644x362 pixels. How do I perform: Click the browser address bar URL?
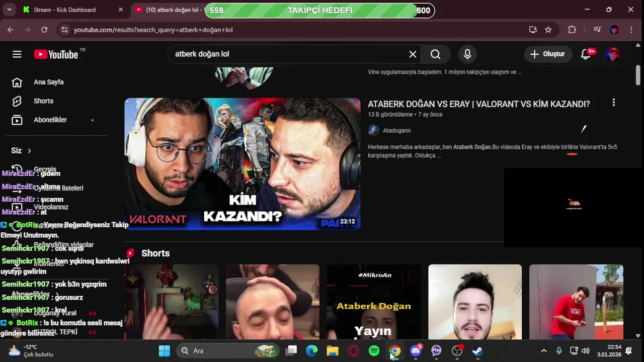[x=153, y=30]
